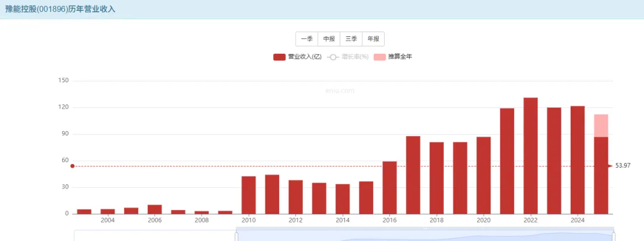Image resolution: width=644 pixels, height=241 pixels.
Task: Click the 2024 revenue bar
Action: pyautogui.click(x=577, y=160)
